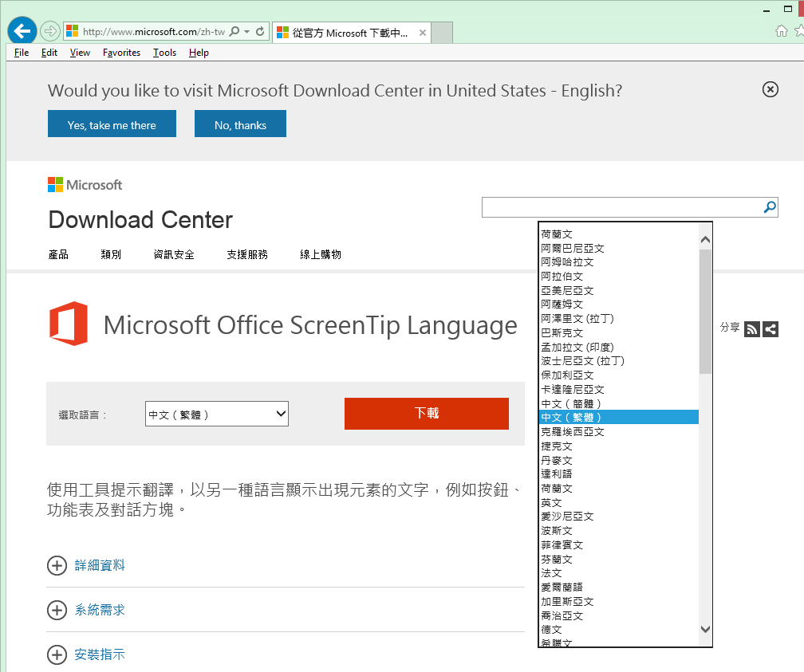Screen dimensions: 804x672
Task: Click the No, thanks button
Action: [x=241, y=124]
